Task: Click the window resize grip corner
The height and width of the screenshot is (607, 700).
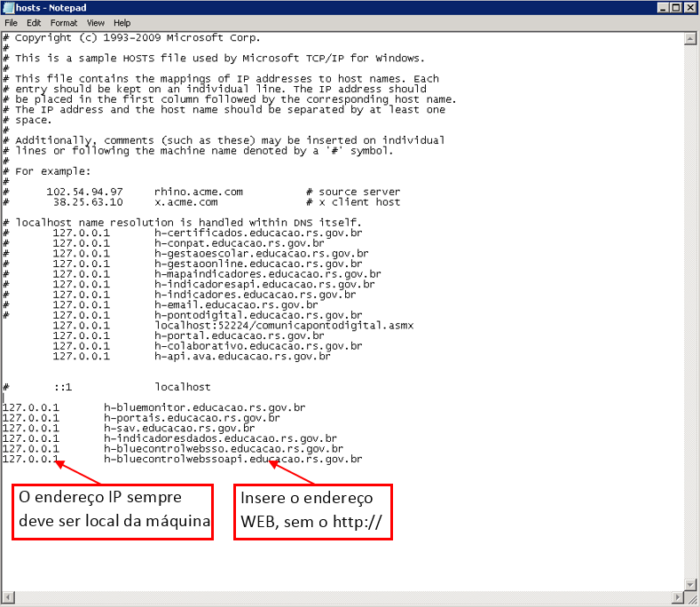Action: coord(691,598)
